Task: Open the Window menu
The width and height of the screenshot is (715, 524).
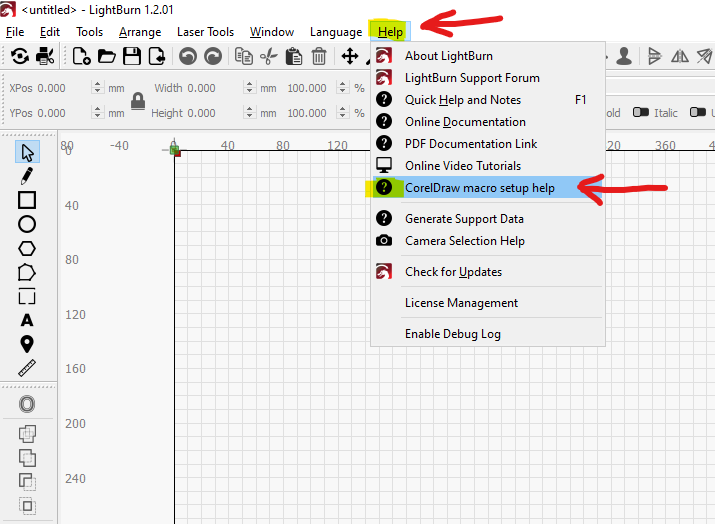Action: point(272,32)
